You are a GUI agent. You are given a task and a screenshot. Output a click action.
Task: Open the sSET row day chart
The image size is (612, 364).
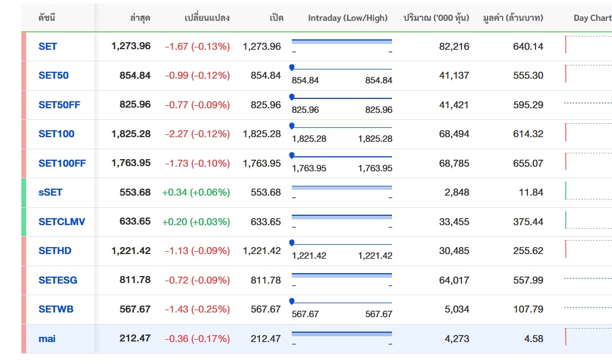(588, 191)
